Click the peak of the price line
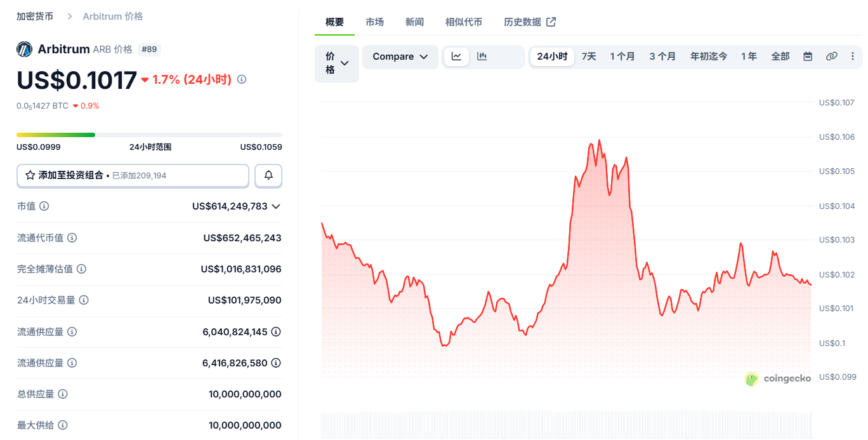Screen dimensions: 868x440 599,140
